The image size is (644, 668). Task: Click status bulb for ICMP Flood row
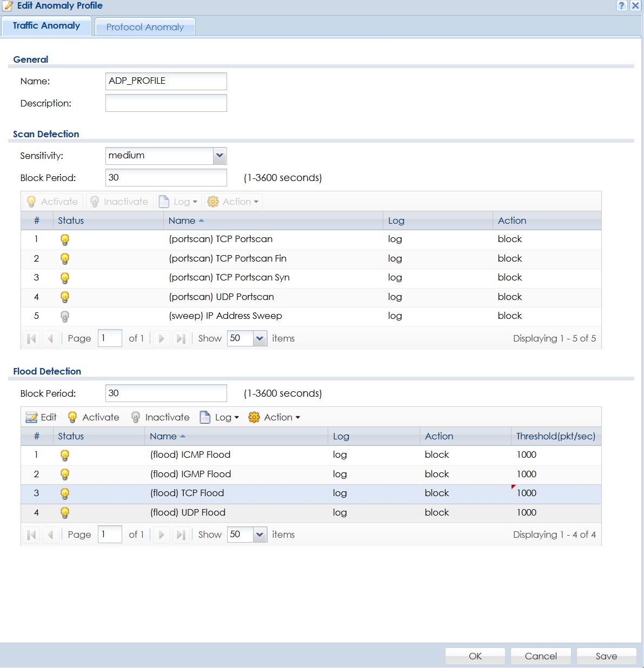65,455
